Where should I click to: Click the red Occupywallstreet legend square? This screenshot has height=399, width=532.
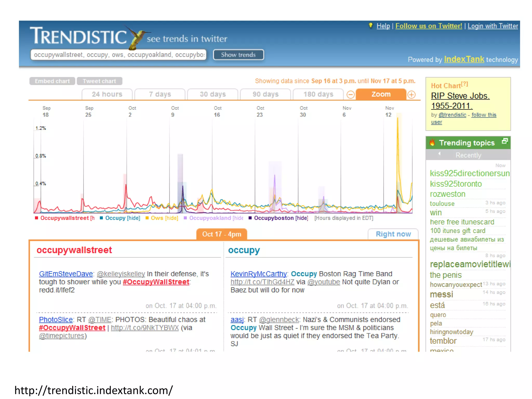point(36,218)
